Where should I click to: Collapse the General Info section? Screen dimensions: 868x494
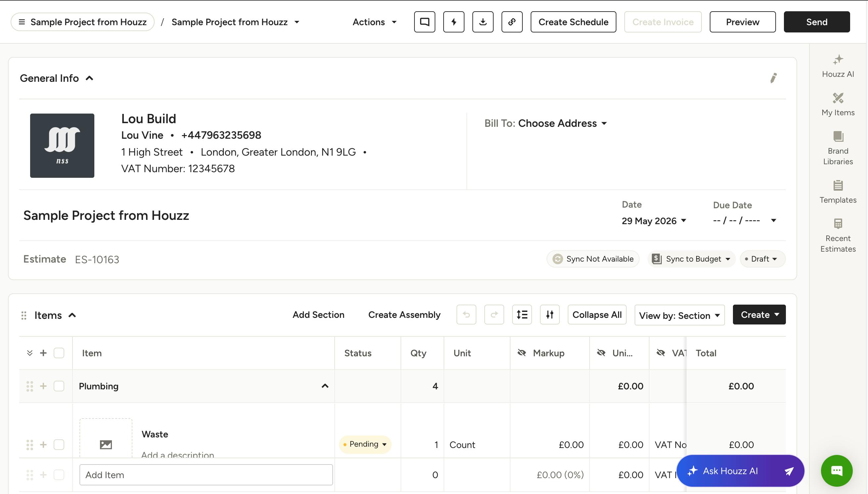(x=89, y=78)
